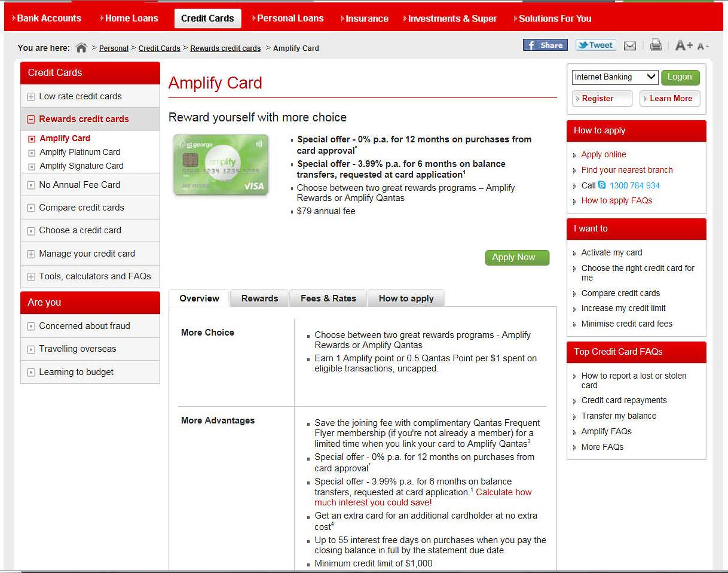Print page using printer icon
Screen dimensions: 728x573
[656, 45]
